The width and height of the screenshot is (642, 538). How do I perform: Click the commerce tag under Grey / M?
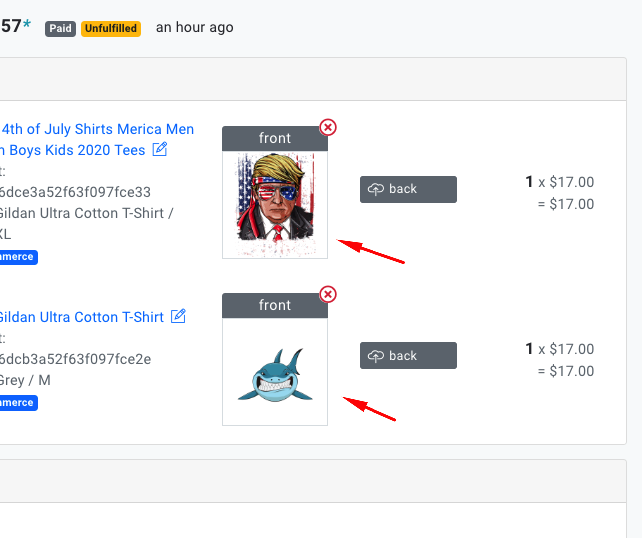point(19,403)
